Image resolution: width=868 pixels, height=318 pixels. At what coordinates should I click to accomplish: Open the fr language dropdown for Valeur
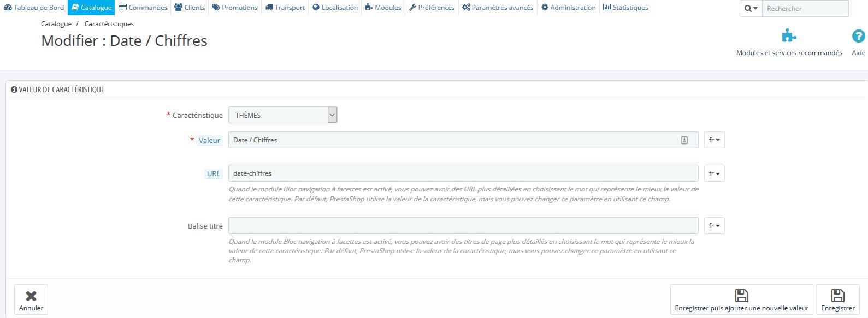pos(714,140)
